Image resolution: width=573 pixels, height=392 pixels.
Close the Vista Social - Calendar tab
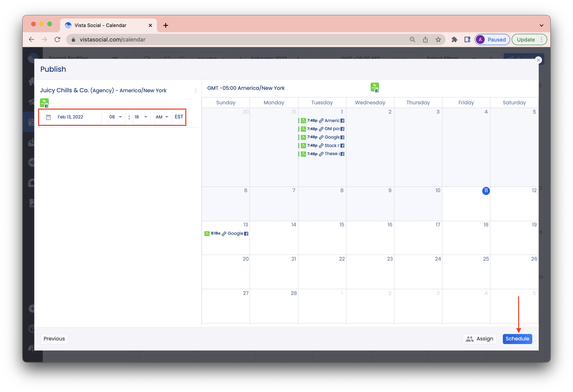pyautogui.click(x=150, y=25)
